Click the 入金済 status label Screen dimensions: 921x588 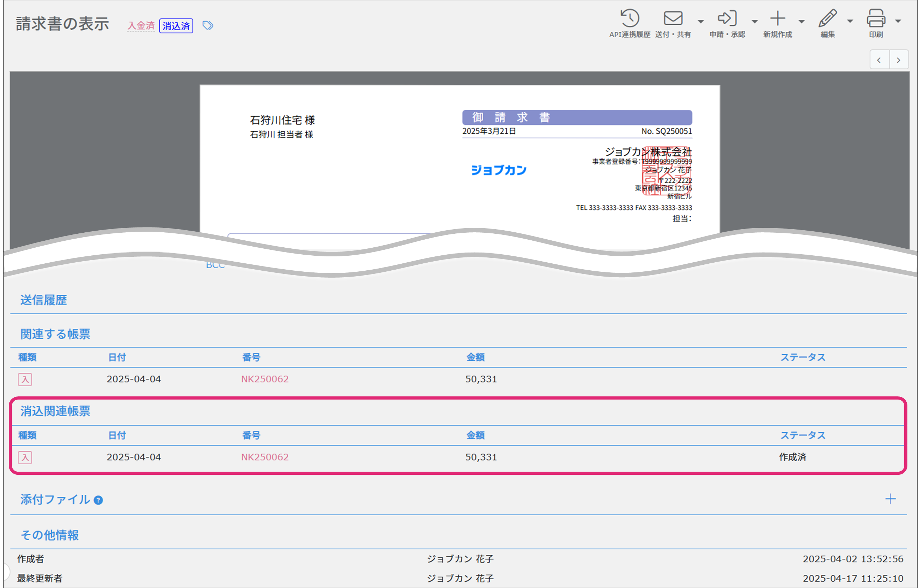(141, 26)
